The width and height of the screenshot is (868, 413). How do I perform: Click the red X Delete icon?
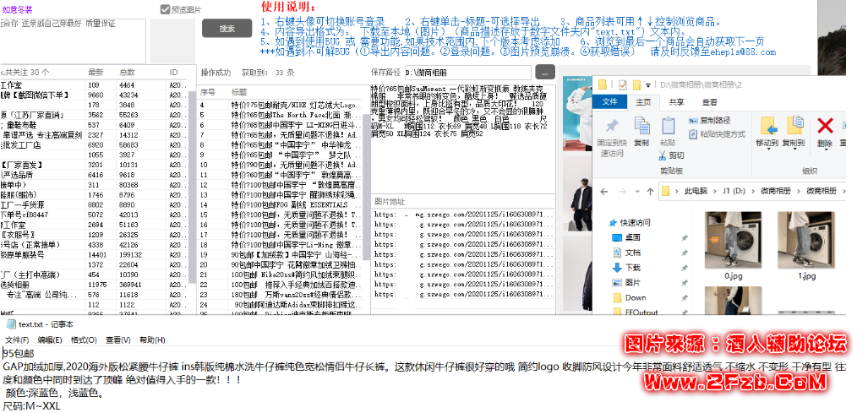(825, 126)
